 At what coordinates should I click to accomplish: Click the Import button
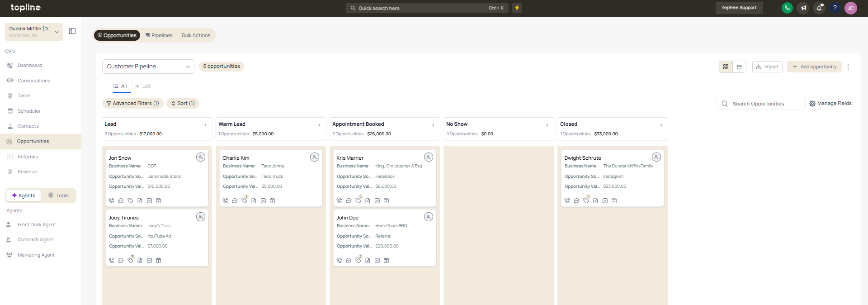767,67
